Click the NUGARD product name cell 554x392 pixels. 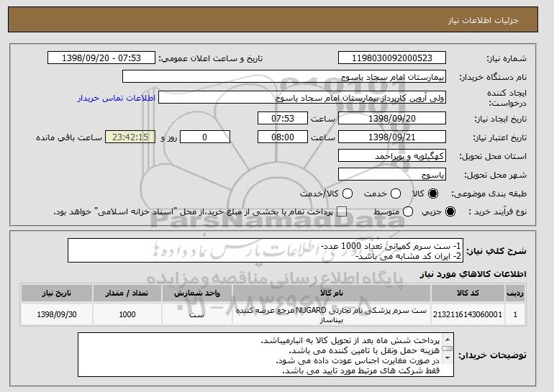[x=332, y=314]
